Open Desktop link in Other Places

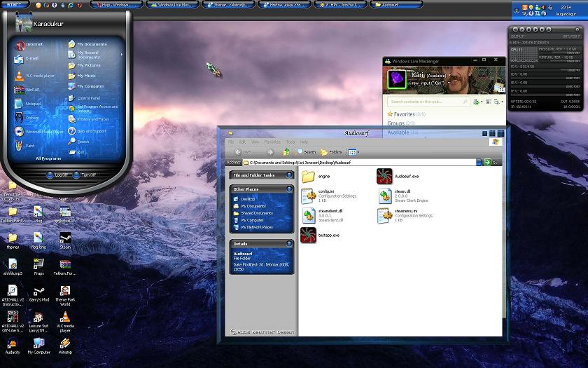[x=244, y=199]
